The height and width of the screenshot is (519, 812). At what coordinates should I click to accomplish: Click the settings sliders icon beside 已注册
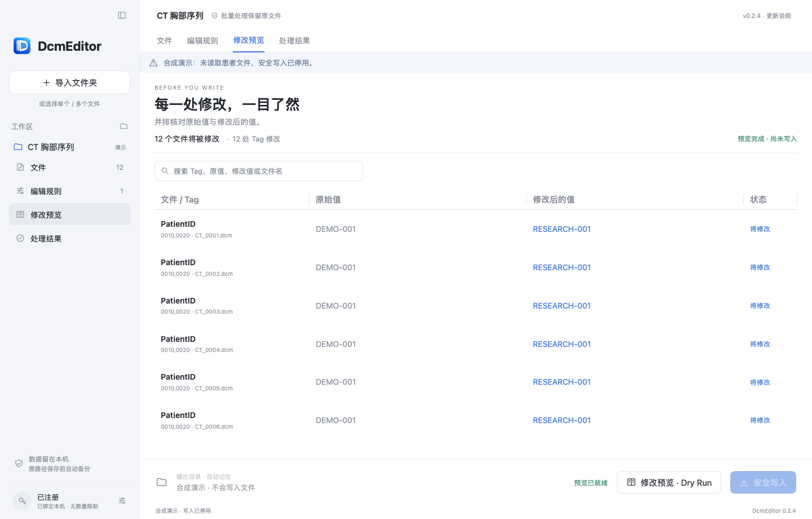pyautogui.click(x=122, y=501)
